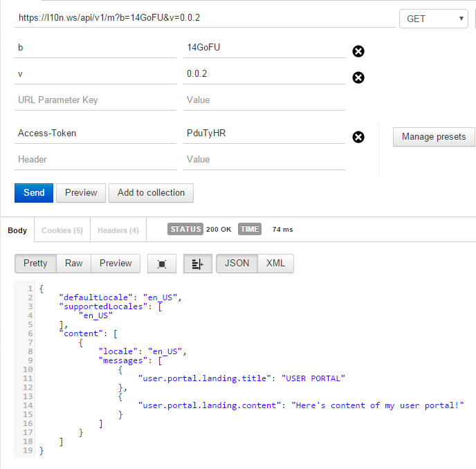The width and height of the screenshot is (476, 469).
Task: Select Pretty response format
Action: pos(35,264)
